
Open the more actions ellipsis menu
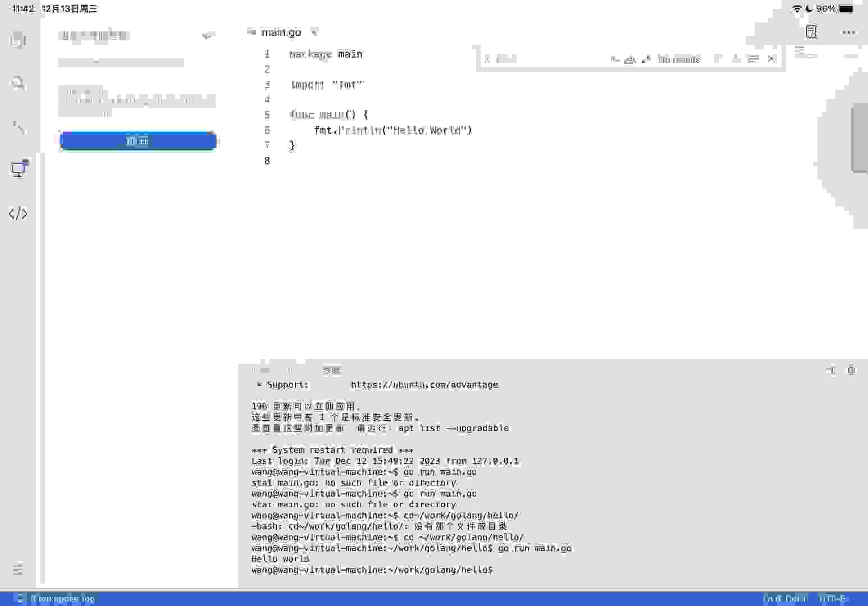[848, 33]
